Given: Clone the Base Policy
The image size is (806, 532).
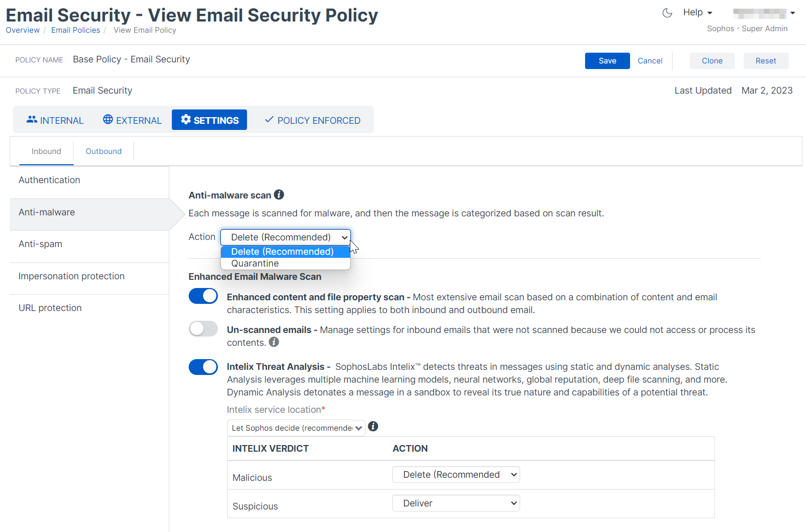Looking at the screenshot, I should click(712, 61).
